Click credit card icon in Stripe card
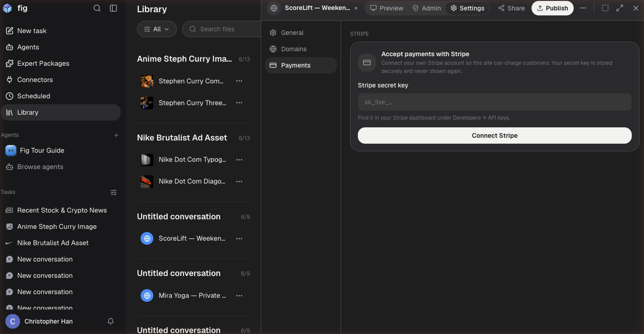644x334 pixels. tap(367, 63)
